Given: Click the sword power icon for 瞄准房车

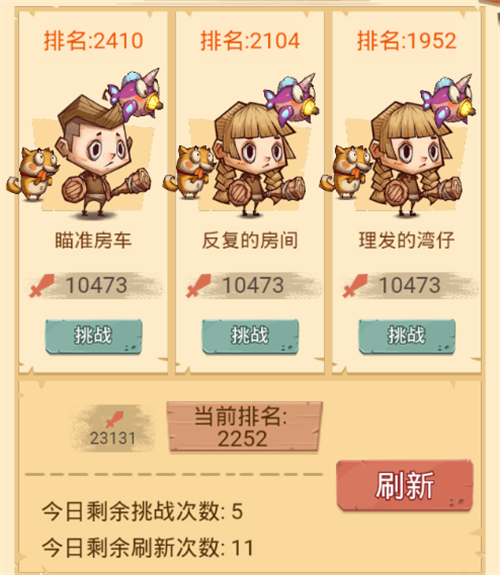Looking at the screenshot, I should click(42, 286).
